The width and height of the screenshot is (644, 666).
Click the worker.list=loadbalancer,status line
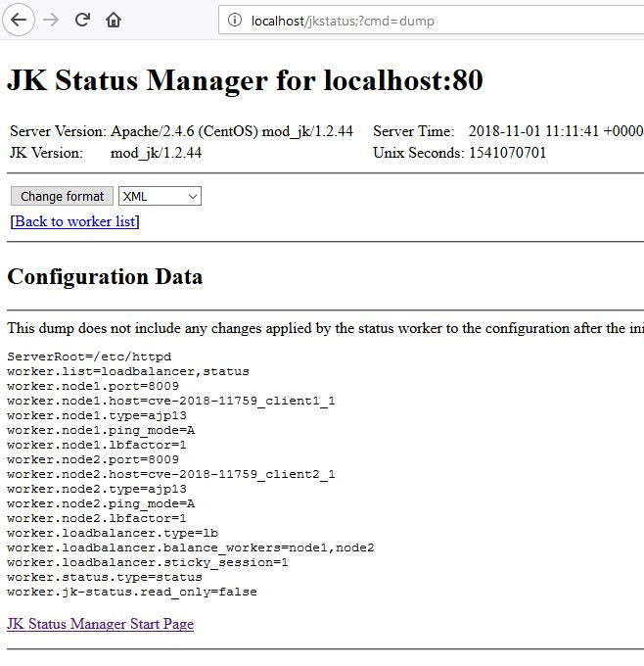coord(127,371)
